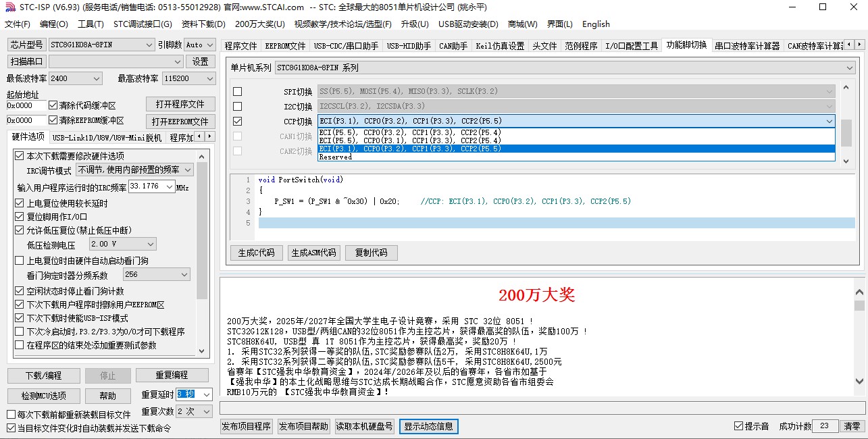Image resolution: width=868 pixels, height=439 pixels.
Task: Open the 200万大奖(U) menu
Action: (260, 24)
